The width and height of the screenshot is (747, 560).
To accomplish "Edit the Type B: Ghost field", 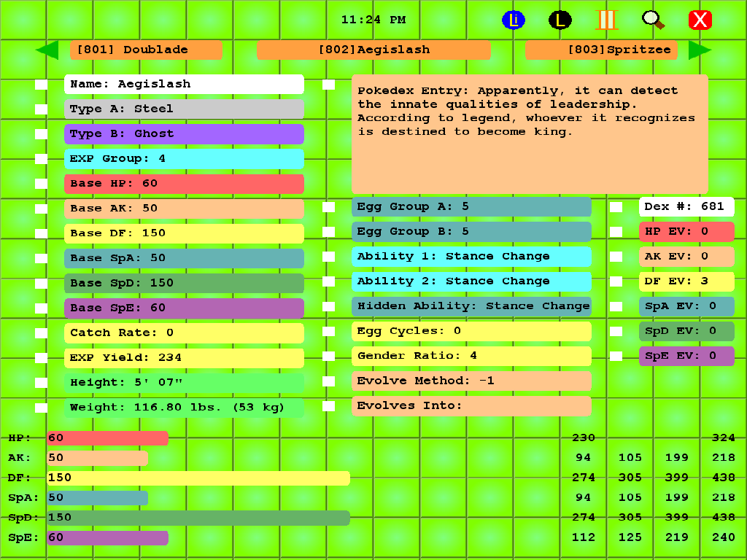I will click(x=184, y=134).
